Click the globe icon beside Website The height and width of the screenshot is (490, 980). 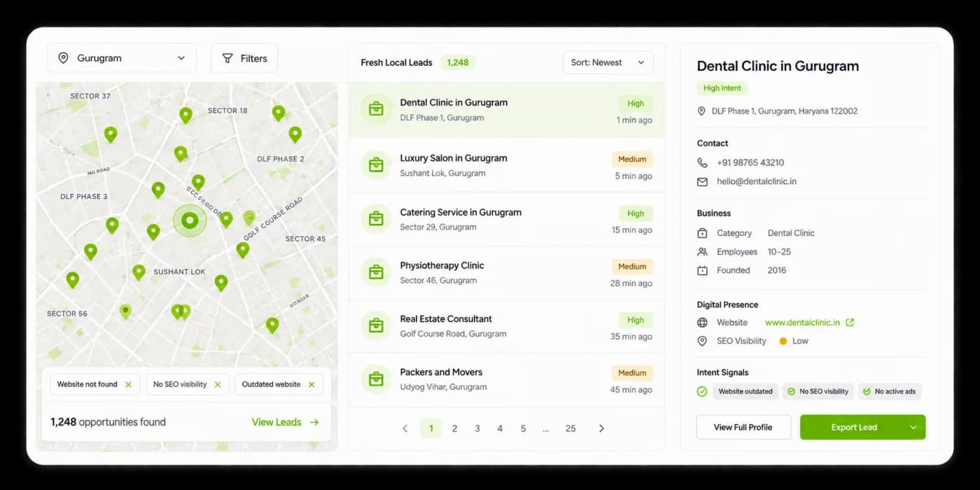702,323
